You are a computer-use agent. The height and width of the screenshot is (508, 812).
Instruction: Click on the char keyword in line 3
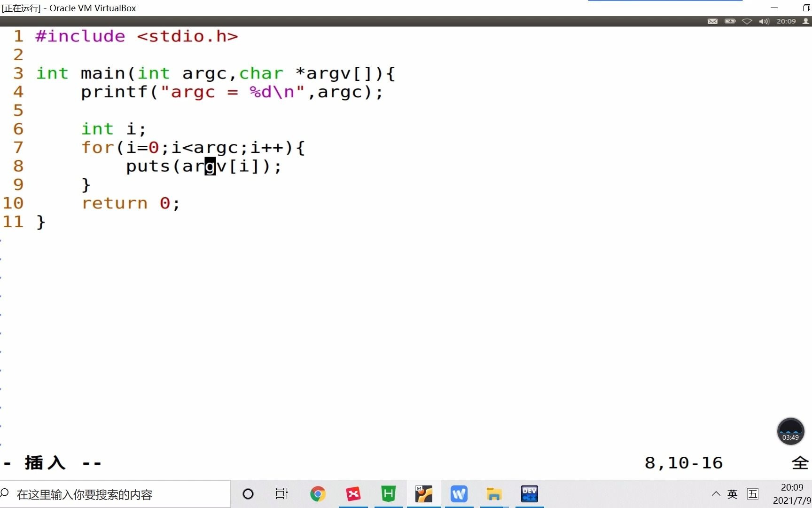point(261,73)
